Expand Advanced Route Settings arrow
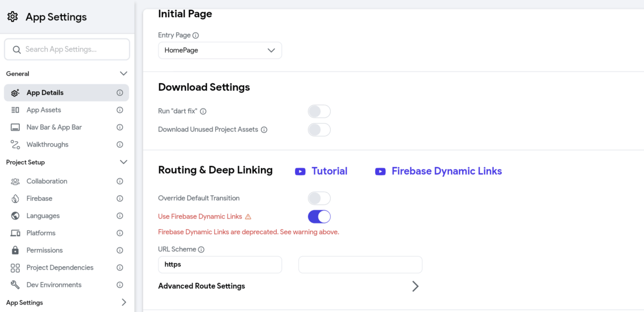644x312 pixels. (415, 286)
